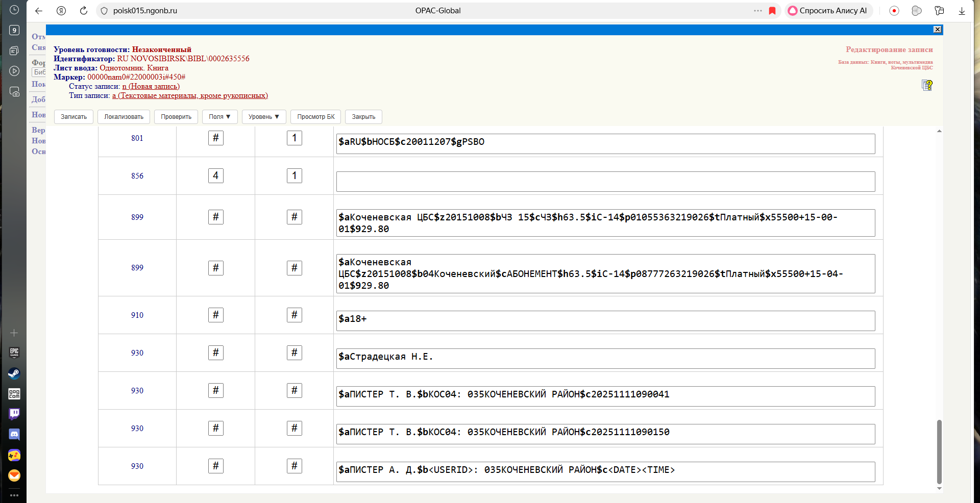The height and width of the screenshot is (503, 980).
Task: Open the history clock icon in sidebar
Action: click(14, 10)
